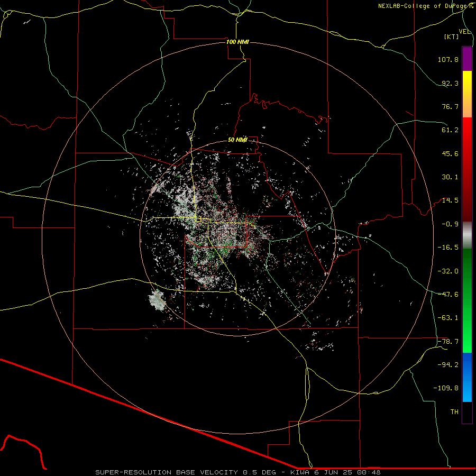Image resolution: width=476 pixels, height=476 pixels.
Task: Select the 61.2 velocity scale value
Action: point(450,130)
